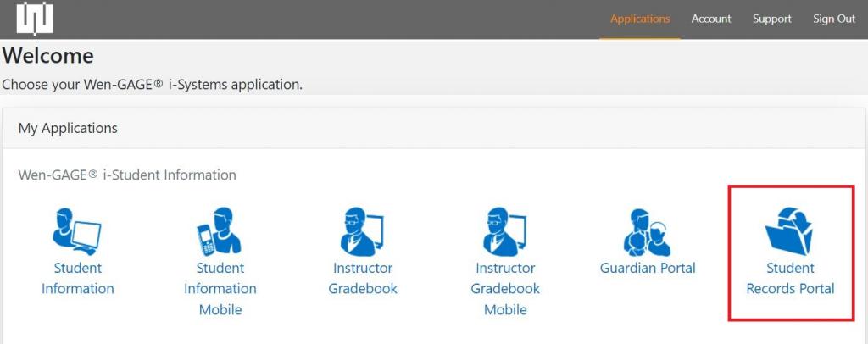Click the Student Records Portal text link

pos(790,278)
